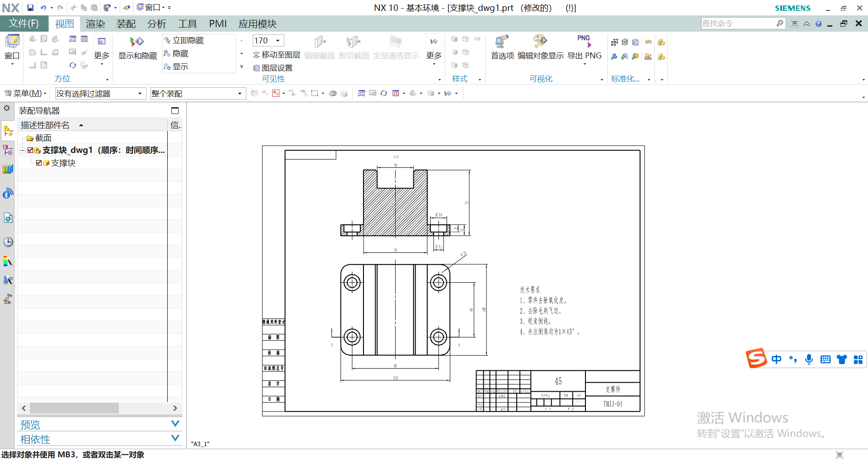Toggle the checkbox for 支撑块_dwg1 assembly
868x460 pixels.
(30, 150)
